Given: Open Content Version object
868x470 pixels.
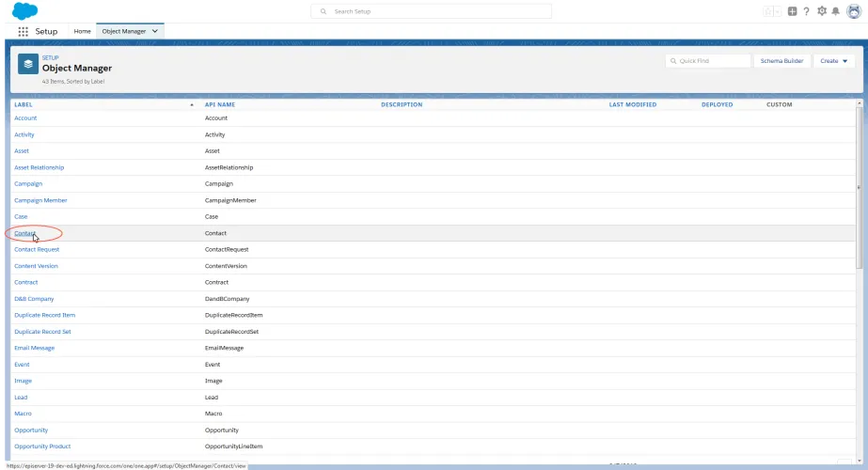Looking at the screenshot, I should click(36, 266).
